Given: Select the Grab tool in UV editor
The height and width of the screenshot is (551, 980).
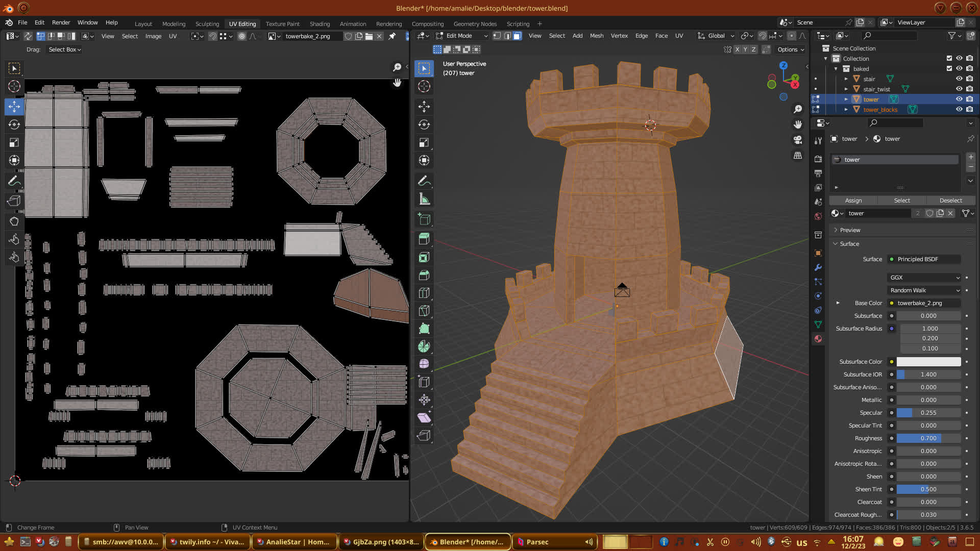Looking at the screenshot, I should (14, 221).
